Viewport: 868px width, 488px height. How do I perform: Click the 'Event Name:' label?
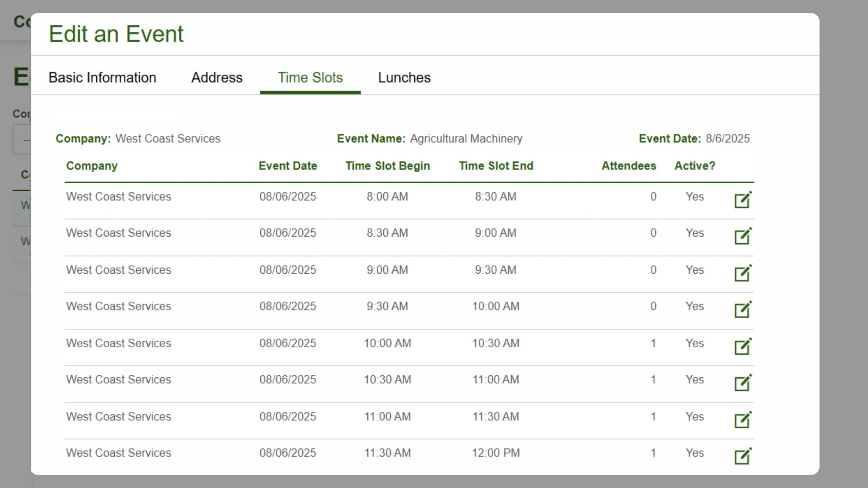(x=371, y=139)
